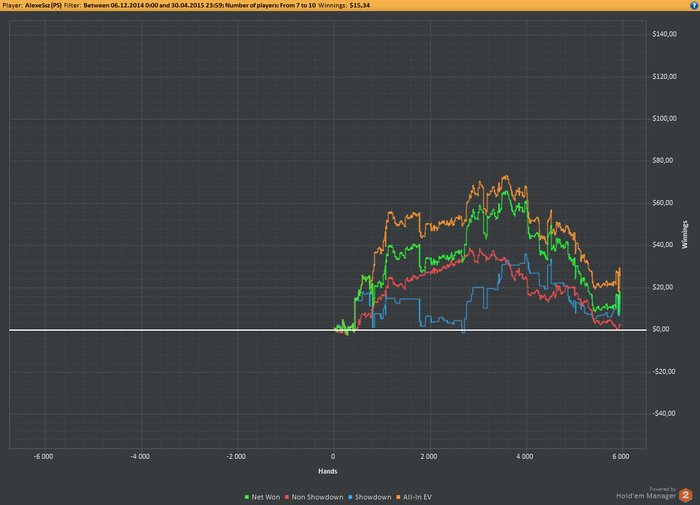Click the $40,00 axis label
The image size is (700, 505).
click(x=662, y=245)
